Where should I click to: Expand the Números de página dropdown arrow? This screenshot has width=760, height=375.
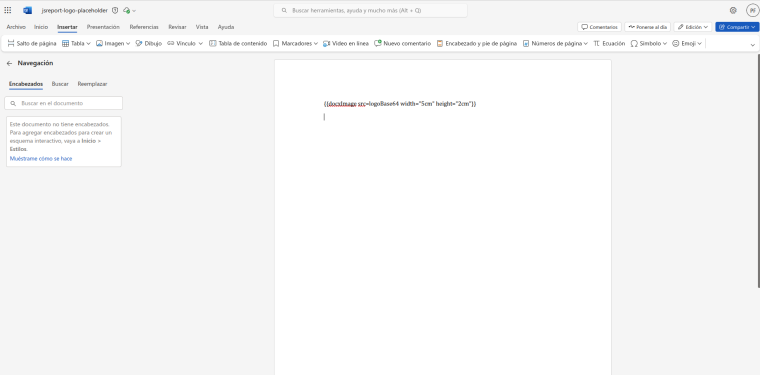pyautogui.click(x=586, y=44)
